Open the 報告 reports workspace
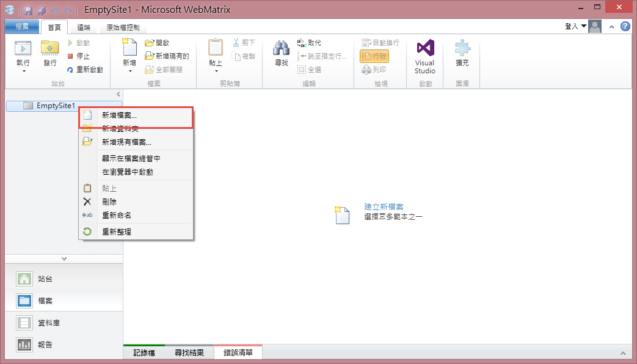 click(x=64, y=345)
